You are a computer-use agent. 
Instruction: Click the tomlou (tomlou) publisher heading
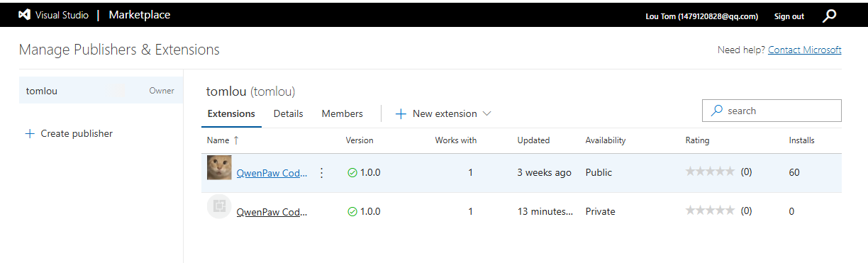tap(250, 91)
